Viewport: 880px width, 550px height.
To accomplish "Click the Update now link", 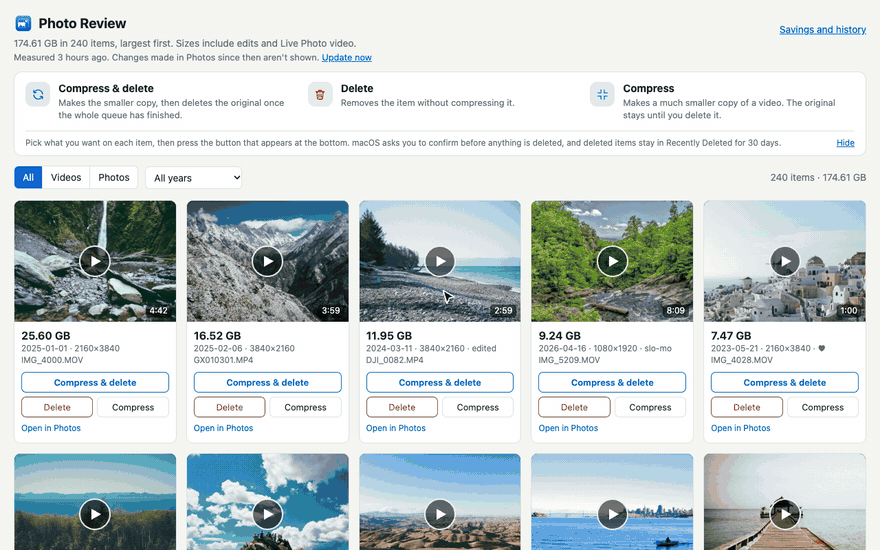I will (346, 58).
